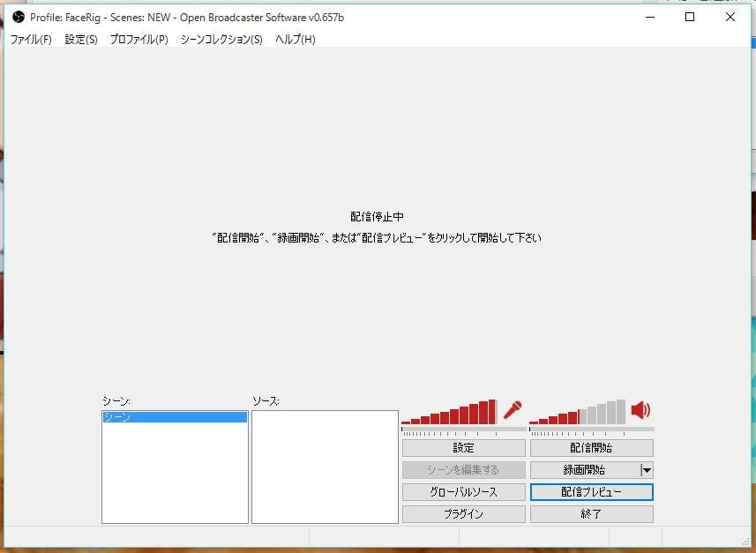Click the 配信プレビュー button
The width and height of the screenshot is (756, 553).
coord(592,492)
